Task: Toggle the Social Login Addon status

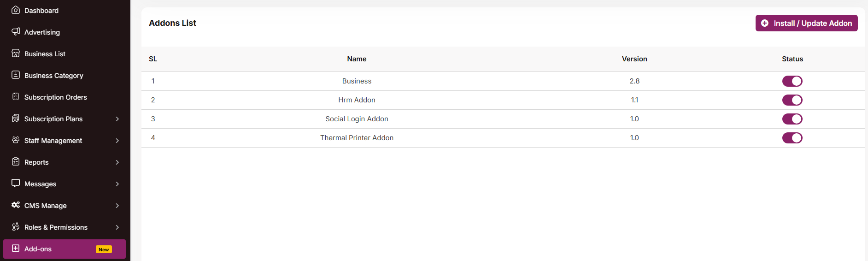Action: (792, 119)
